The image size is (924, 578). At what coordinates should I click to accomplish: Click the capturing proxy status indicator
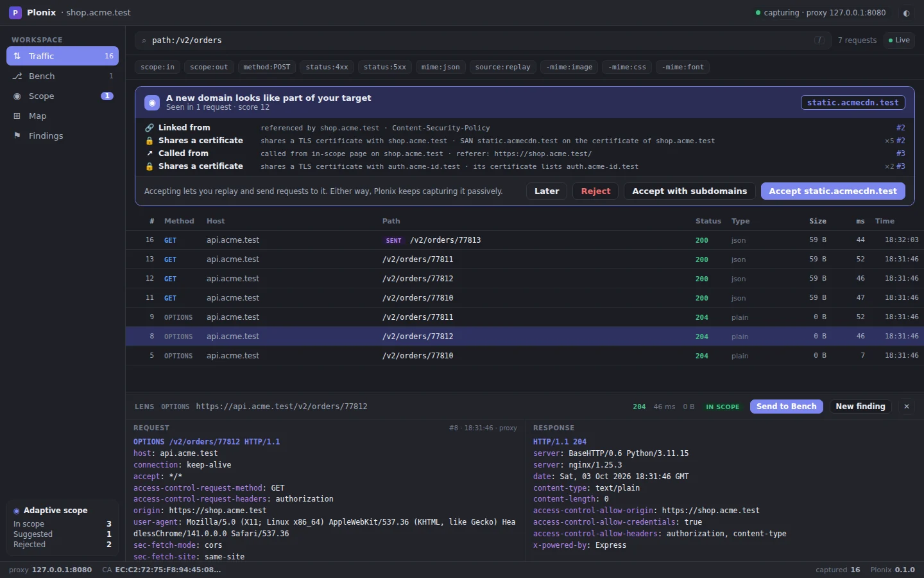pyautogui.click(x=820, y=13)
